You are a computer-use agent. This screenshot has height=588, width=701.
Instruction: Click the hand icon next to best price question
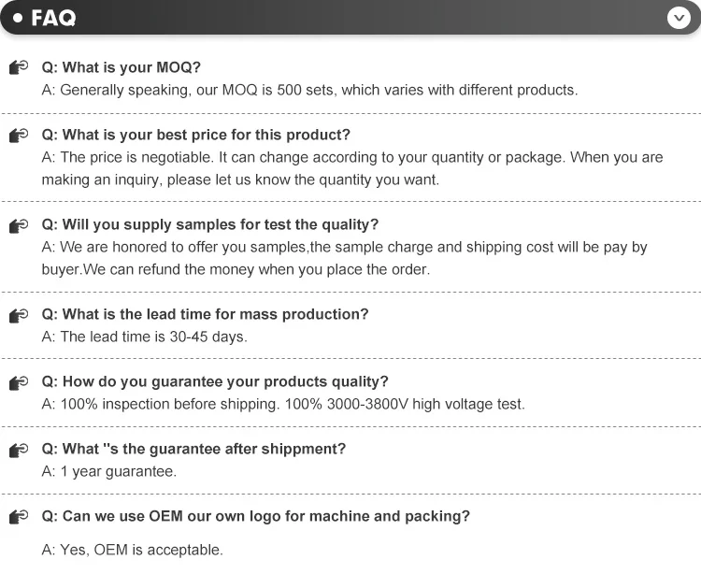click(x=19, y=136)
